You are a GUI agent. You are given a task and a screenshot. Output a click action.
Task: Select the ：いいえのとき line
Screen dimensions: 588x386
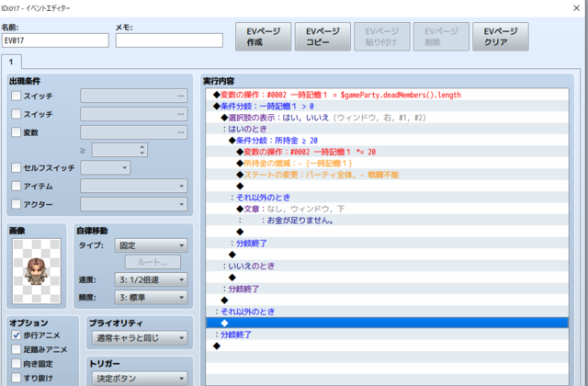(x=387, y=266)
